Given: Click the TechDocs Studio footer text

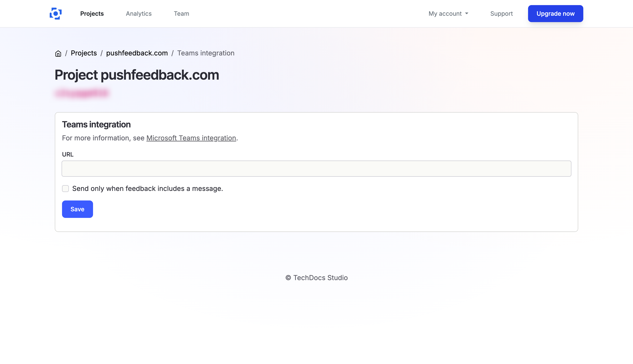Looking at the screenshot, I should 316,278.
